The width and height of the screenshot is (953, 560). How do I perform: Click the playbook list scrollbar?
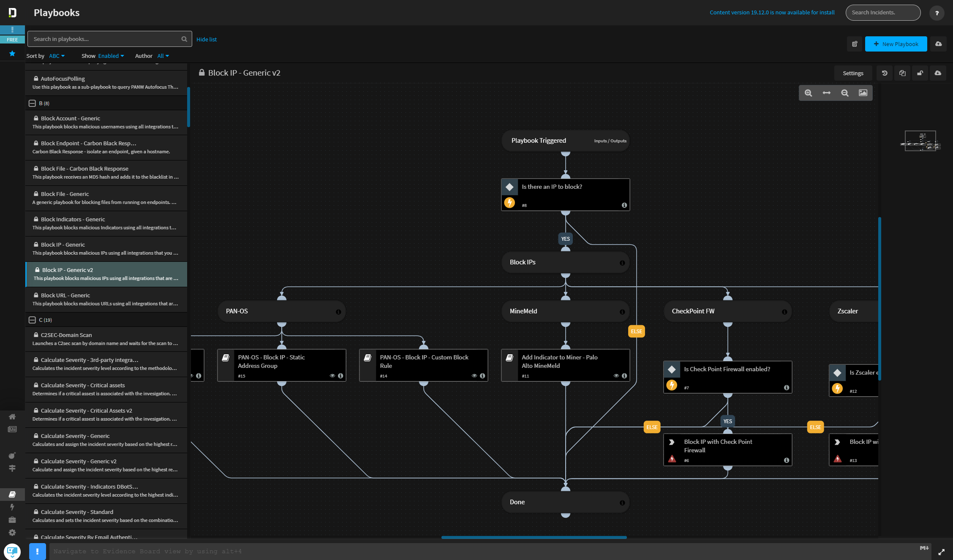[188, 107]
